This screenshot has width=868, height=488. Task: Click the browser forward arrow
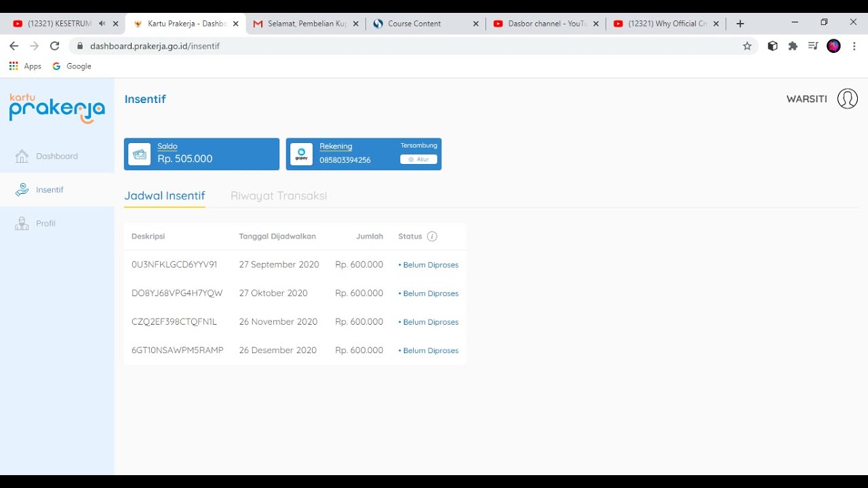click(x=34, y=46)
